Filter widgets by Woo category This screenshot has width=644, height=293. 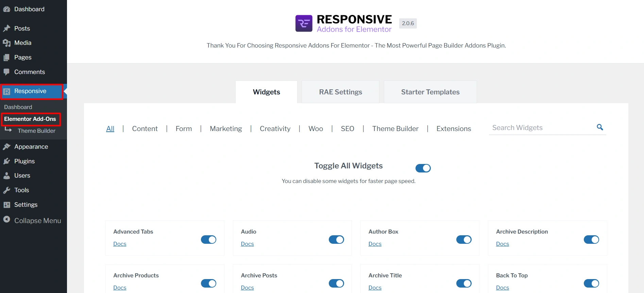click(316, 129)
